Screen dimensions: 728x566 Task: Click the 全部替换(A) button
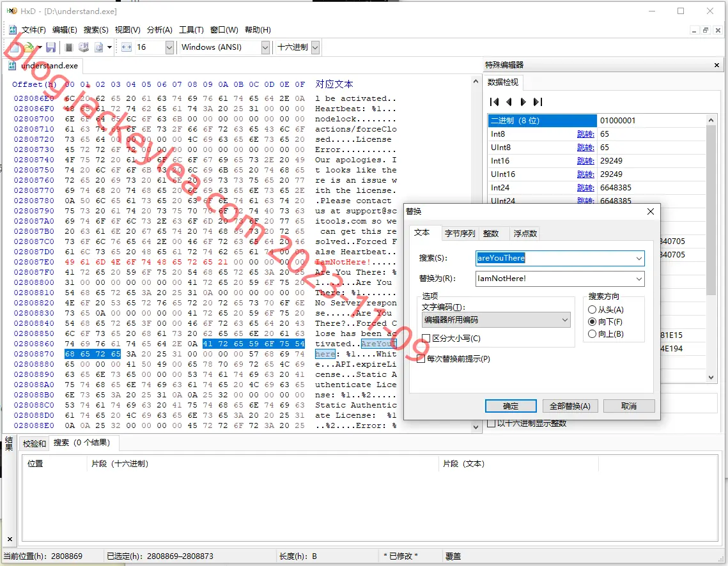point(570,406)
